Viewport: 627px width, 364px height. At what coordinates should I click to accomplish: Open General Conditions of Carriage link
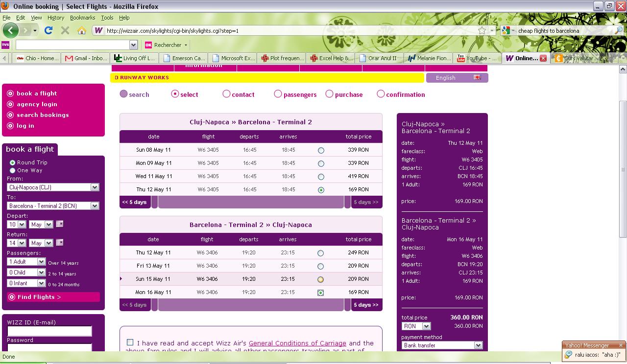tap(297, 343)
